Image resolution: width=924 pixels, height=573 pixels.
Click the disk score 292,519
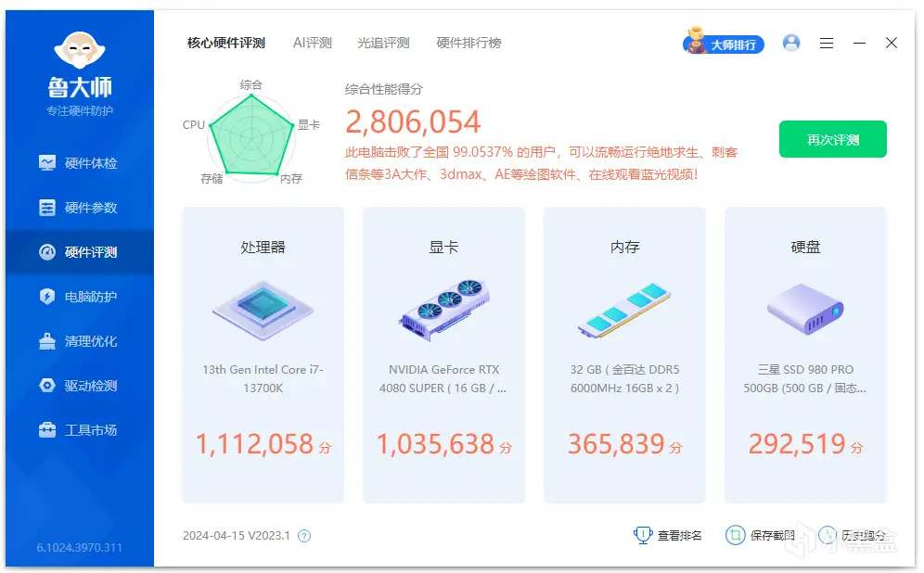coord(797,444)
